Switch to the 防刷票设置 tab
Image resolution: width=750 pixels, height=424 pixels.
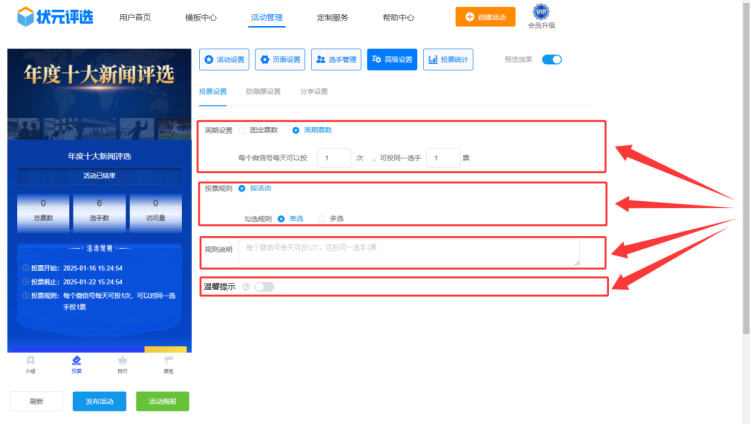pos(263,92)
